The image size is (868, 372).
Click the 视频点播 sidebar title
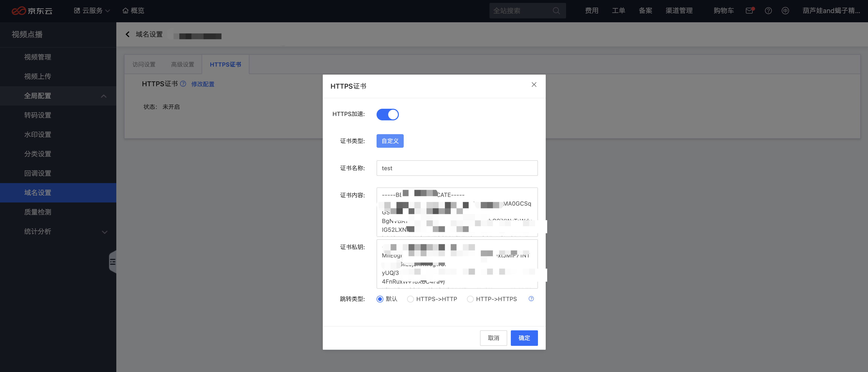click(27, 34)
